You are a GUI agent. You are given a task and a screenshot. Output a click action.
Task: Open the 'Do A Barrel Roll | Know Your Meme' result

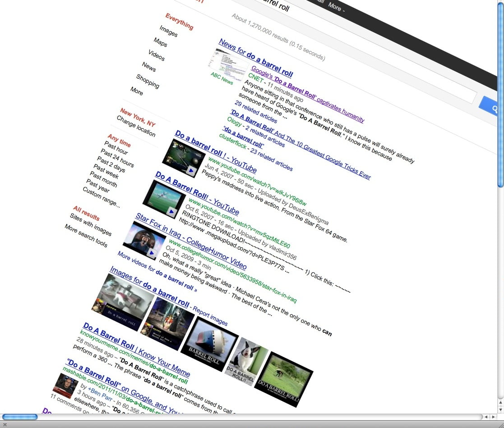136,350
